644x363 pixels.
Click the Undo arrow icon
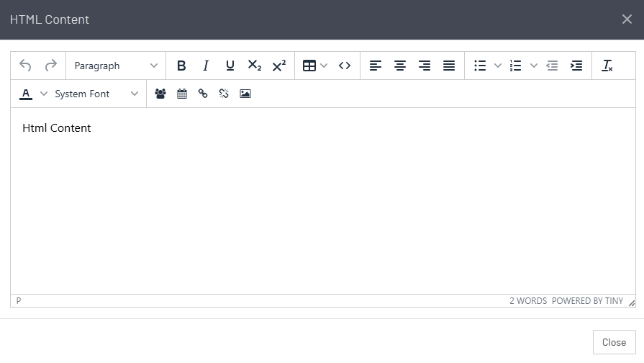click(x=25, y=66)
